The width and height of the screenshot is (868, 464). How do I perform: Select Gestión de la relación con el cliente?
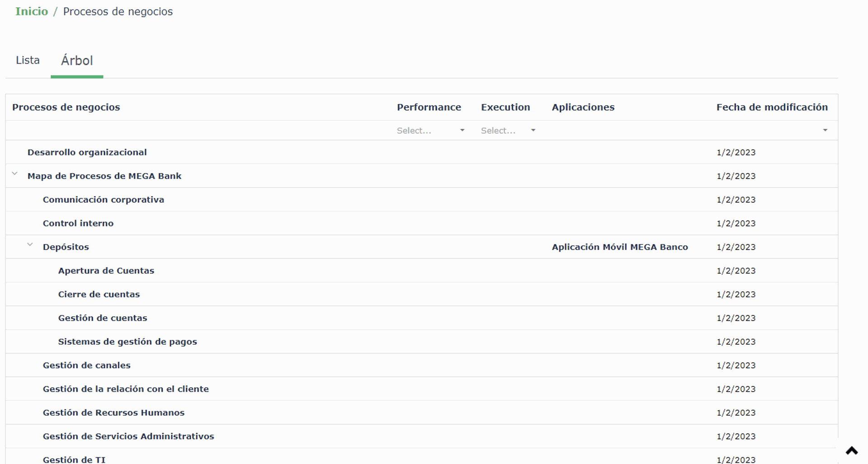coord(126,389)
